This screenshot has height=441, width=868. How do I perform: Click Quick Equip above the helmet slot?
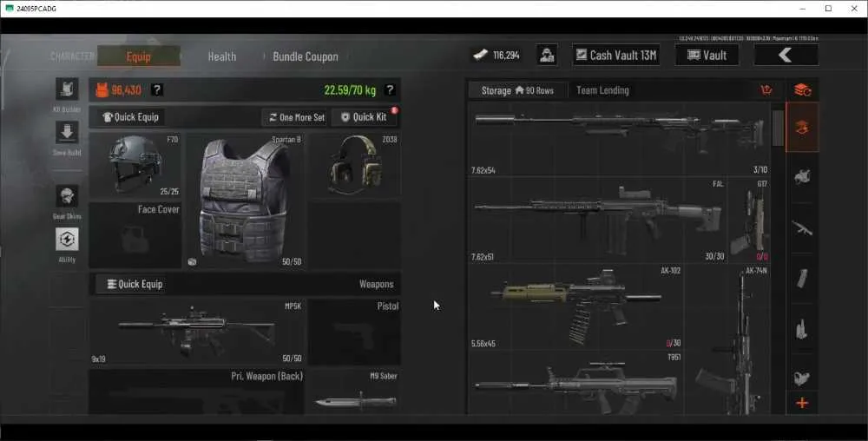point(132,116)
